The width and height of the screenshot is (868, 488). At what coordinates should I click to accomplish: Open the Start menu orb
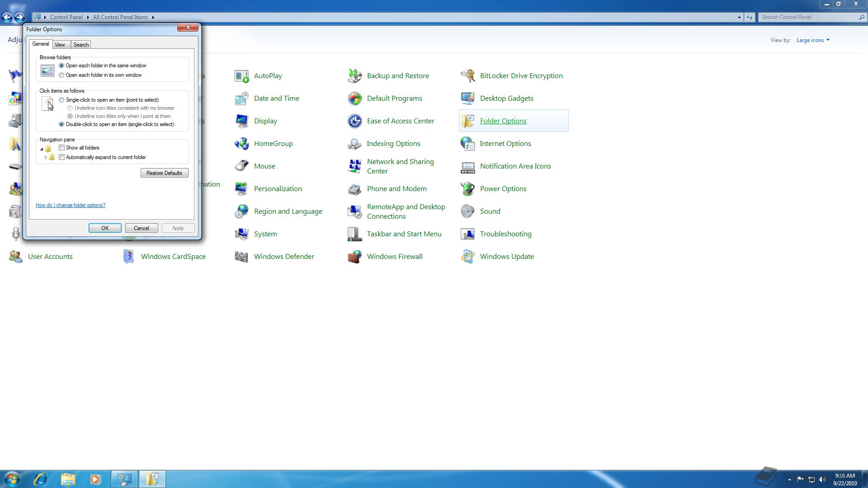12,479
